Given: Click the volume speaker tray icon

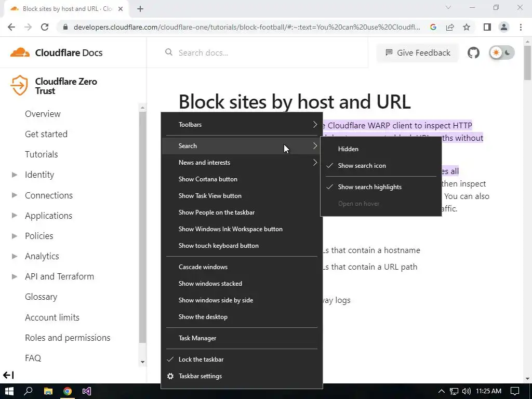Looking at the screenshot, I should coord(467,391).
